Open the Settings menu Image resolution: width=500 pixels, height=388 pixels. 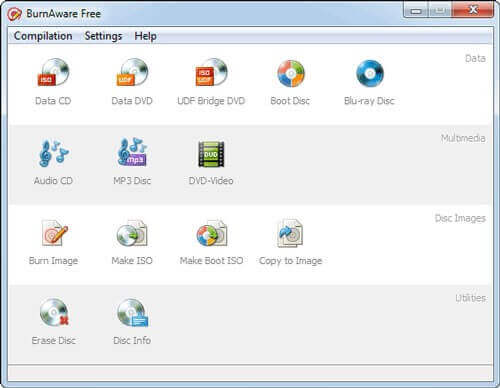103,36
